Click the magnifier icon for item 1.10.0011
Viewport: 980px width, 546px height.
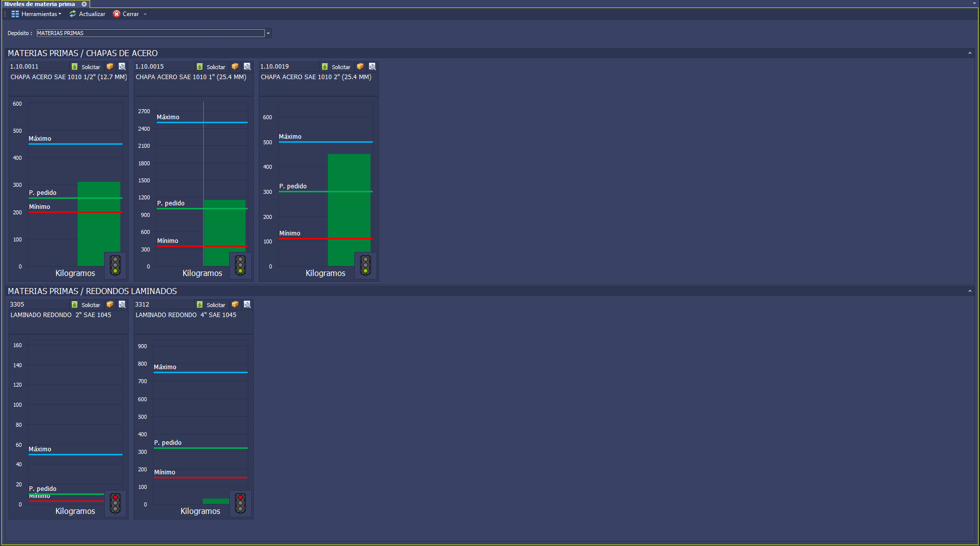coord(122,67)
